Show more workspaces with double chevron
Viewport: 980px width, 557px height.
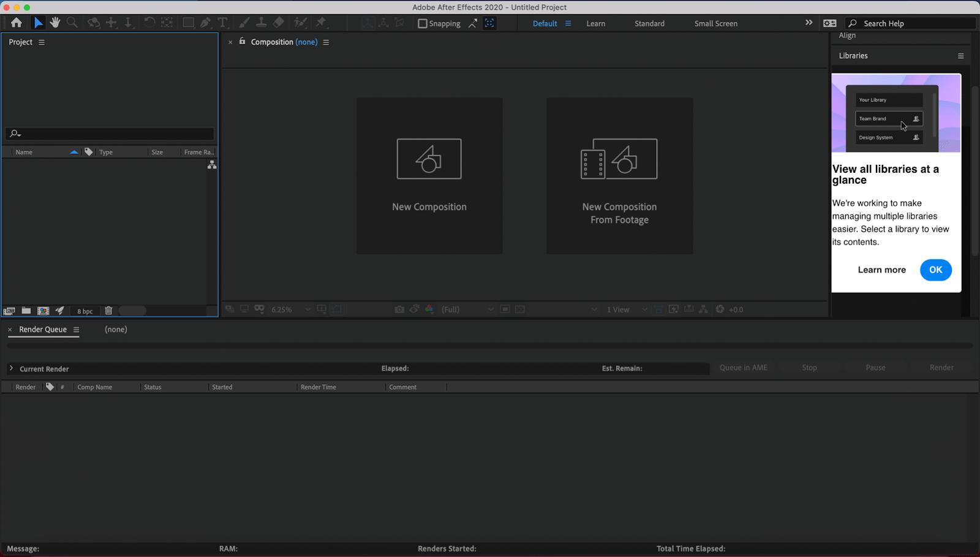coord(809,23)
